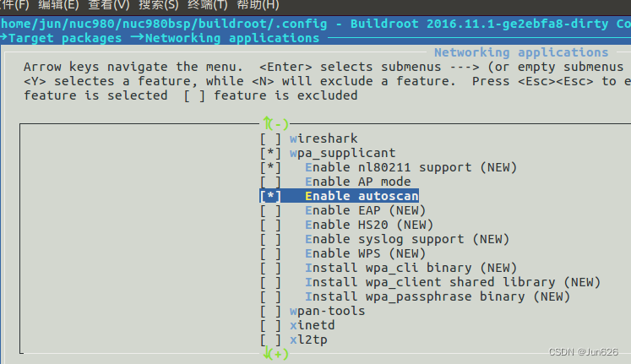
Task: Toggle the Enable syslog support checkbox
Action: coord(270,239)
